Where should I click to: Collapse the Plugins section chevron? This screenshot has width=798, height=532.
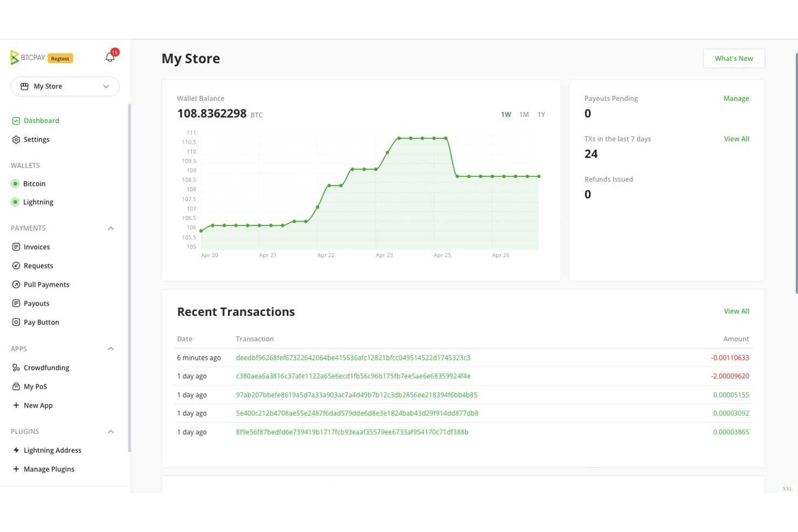tap(111, 432)
